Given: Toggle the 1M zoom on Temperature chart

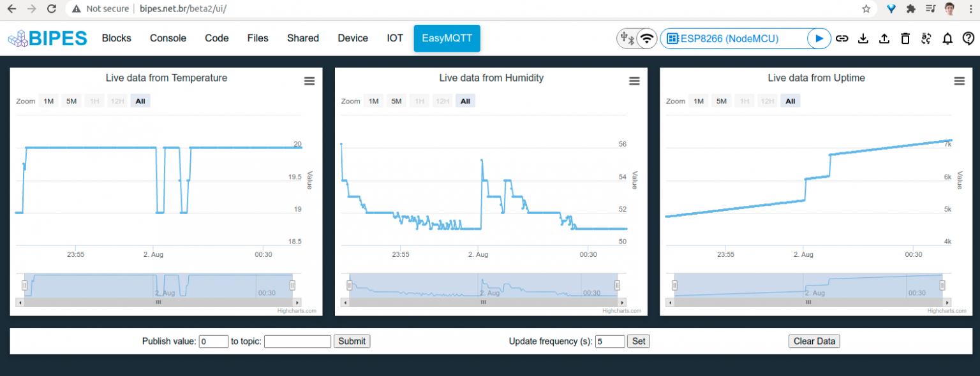Looking at the screenshot, I should (x=48, y=101).
